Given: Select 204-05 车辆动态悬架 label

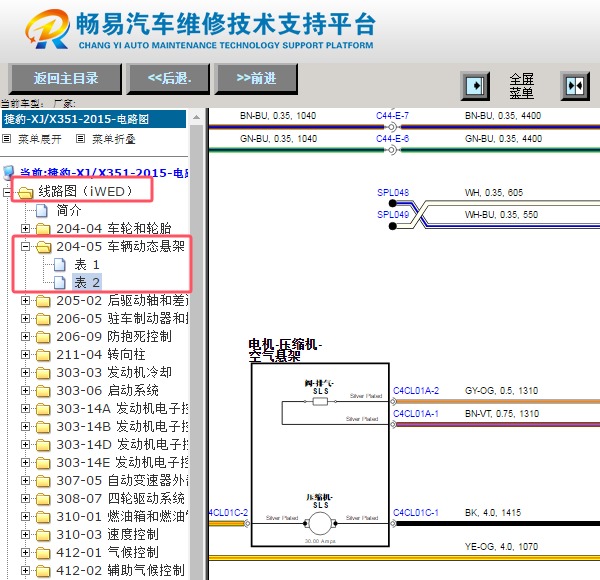Looking at the screenshot, I should (121, 246).
